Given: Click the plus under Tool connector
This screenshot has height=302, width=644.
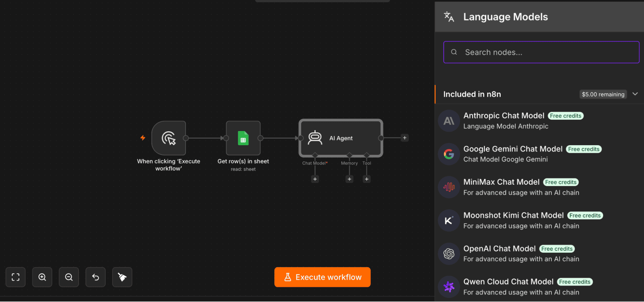Looking at the screenshot, I should click(367, 179).
